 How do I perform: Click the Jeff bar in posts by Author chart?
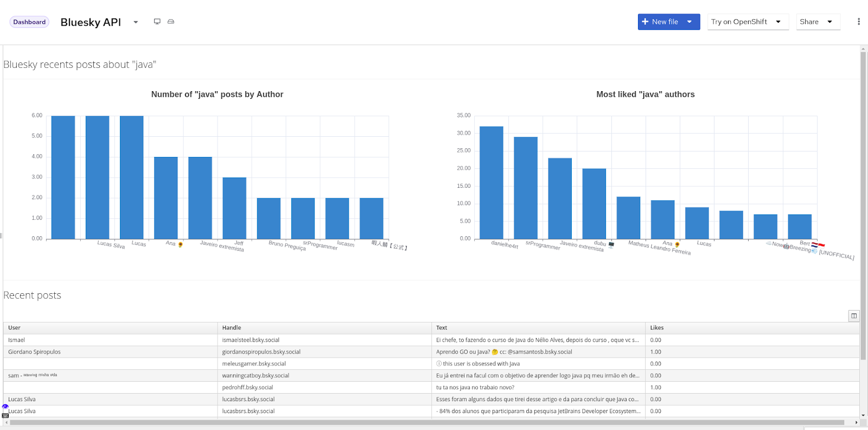234,208
